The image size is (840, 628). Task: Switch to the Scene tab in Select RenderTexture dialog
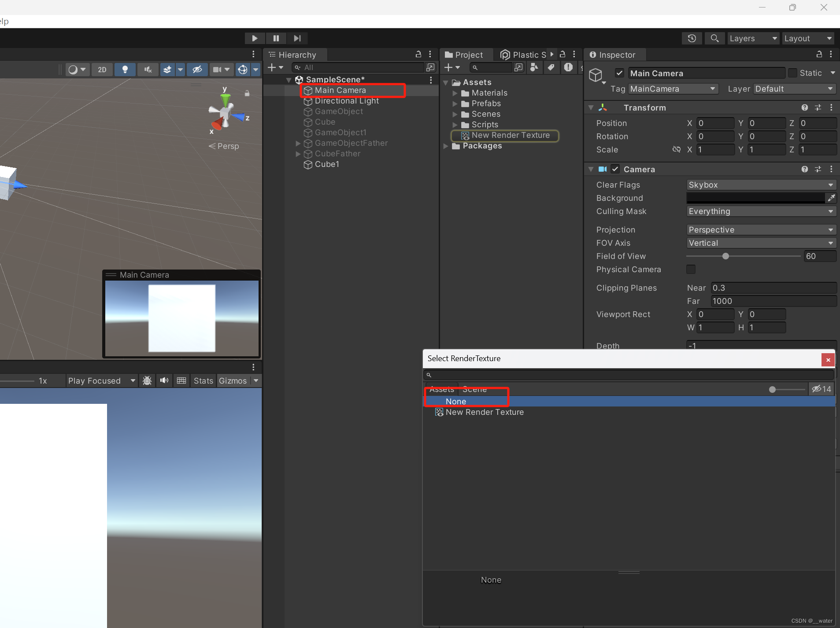pos(475,389)
